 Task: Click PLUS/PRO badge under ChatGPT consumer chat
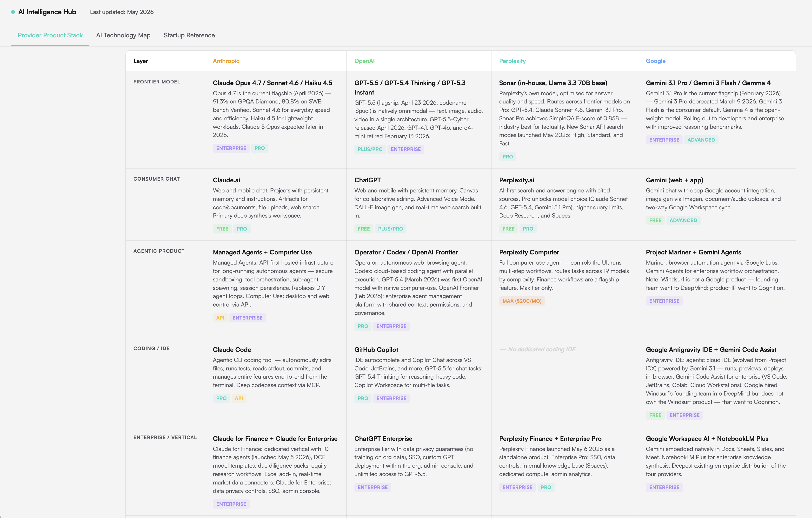[390, 229]
